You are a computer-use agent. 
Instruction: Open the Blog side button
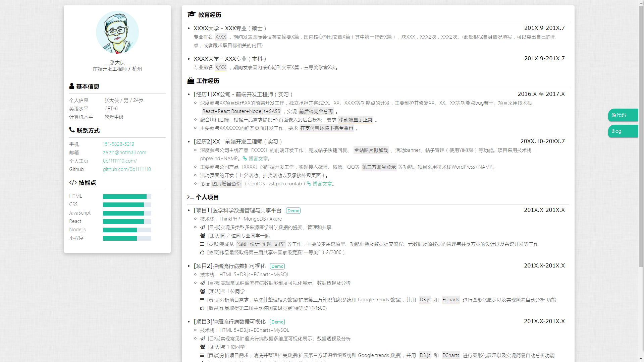(623, 131)
